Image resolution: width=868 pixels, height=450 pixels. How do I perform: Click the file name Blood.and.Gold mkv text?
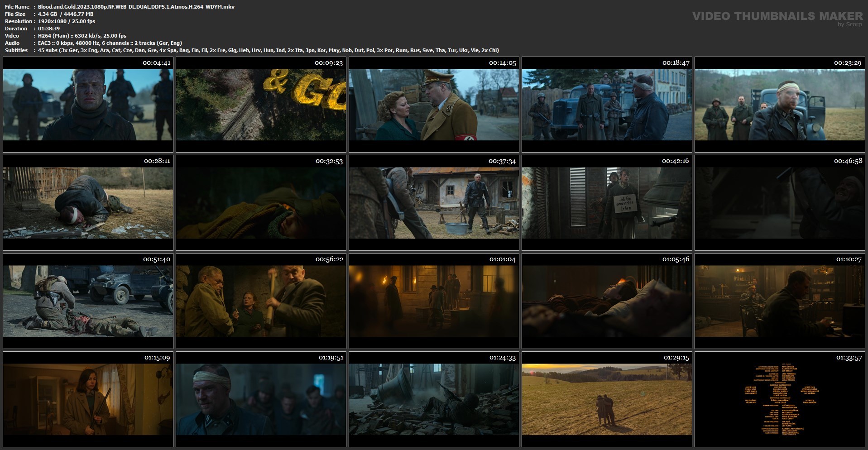click(x=136, y=7)
